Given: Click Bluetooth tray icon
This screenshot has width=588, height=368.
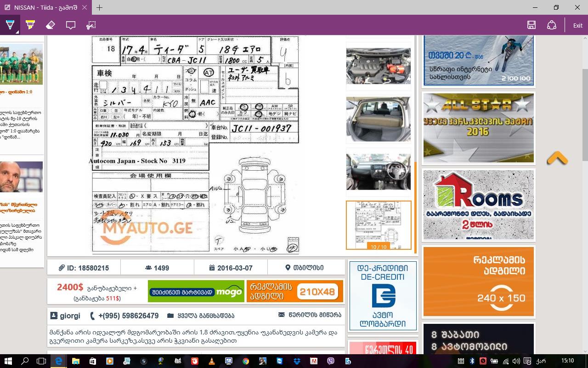Looking at the screenshot, I should [x=472, y=361].
